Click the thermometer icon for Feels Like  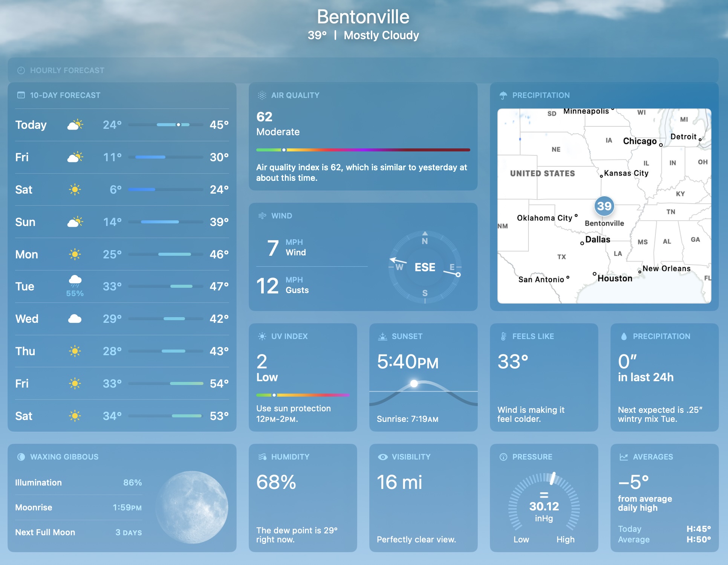tap(503, 336)
